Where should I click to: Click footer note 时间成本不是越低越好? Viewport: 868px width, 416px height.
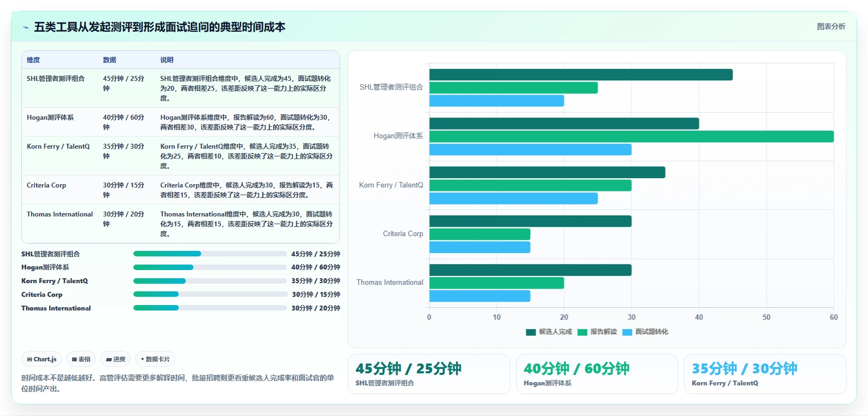coord(178,383)
